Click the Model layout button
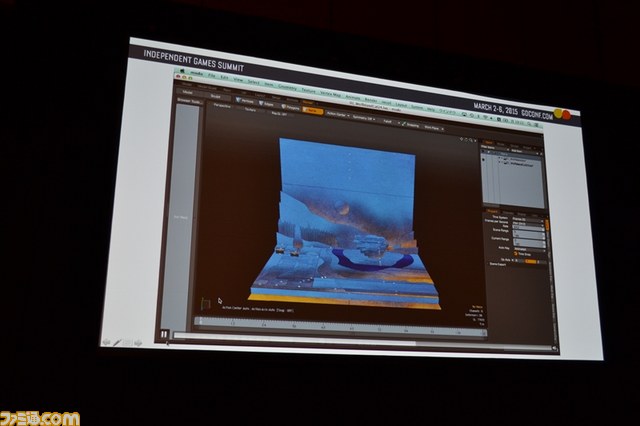Image resolution: width=640 pixels, height=426 pixels. tap(187, 93)
